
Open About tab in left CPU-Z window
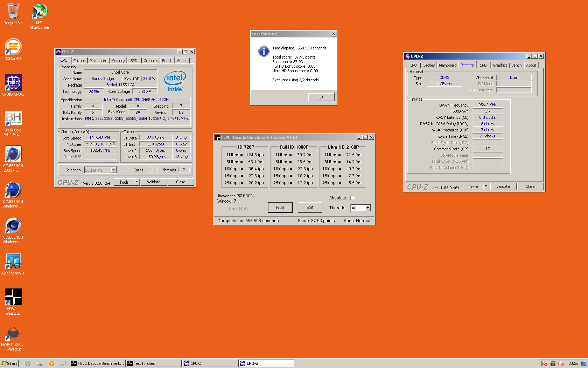tap(182, 61)
